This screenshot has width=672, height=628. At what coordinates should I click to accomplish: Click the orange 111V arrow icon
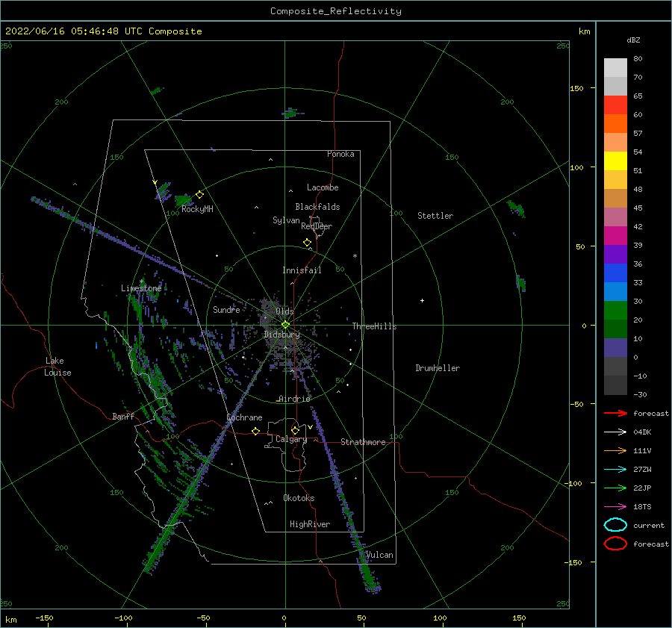pos(615,450)
